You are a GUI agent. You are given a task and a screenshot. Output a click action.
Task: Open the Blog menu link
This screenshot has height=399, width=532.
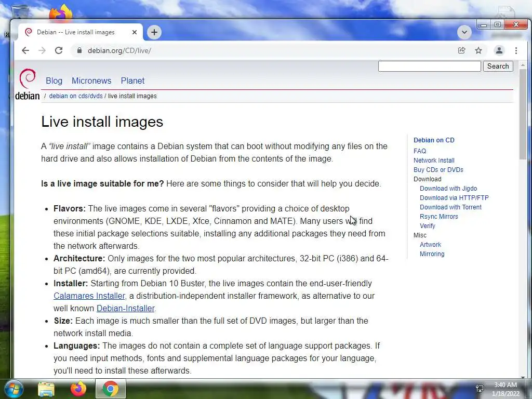click(x=54, y=81)
